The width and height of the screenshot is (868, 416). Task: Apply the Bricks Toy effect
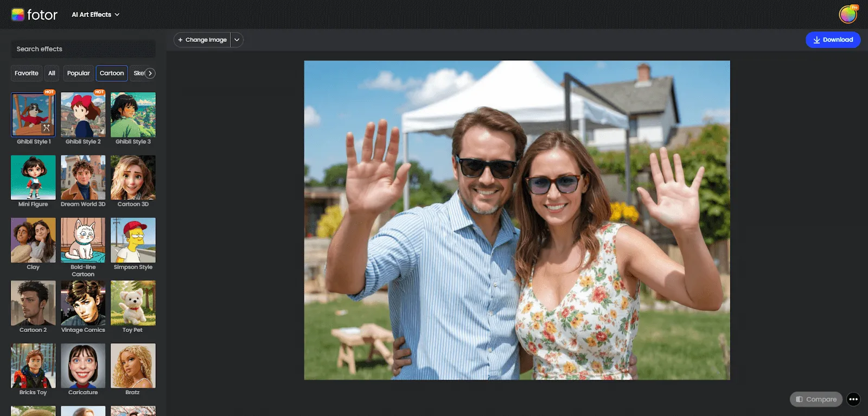(x=33, y=365)
